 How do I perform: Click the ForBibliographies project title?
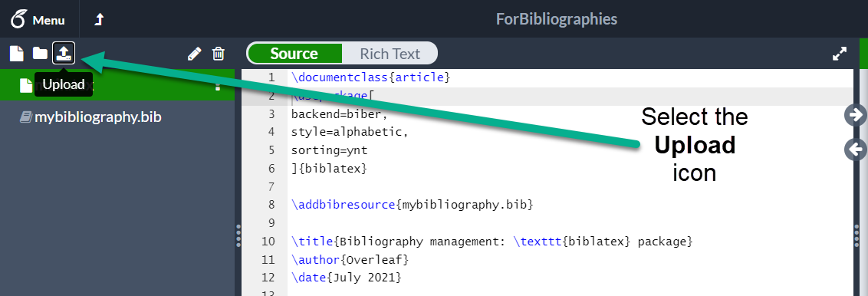557,19
